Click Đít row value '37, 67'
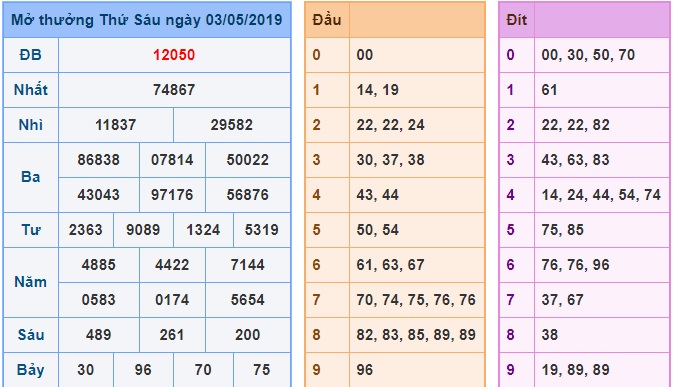 563,300
